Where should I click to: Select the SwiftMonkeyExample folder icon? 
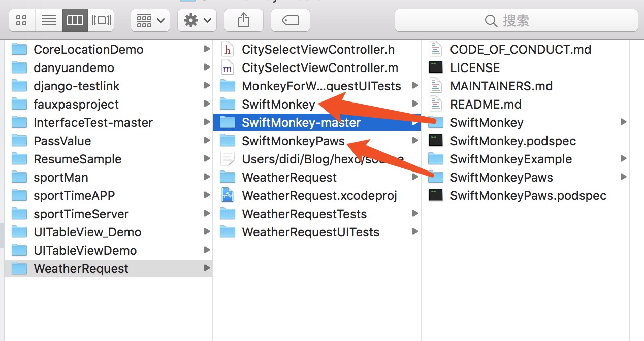[x=436, y=159]
